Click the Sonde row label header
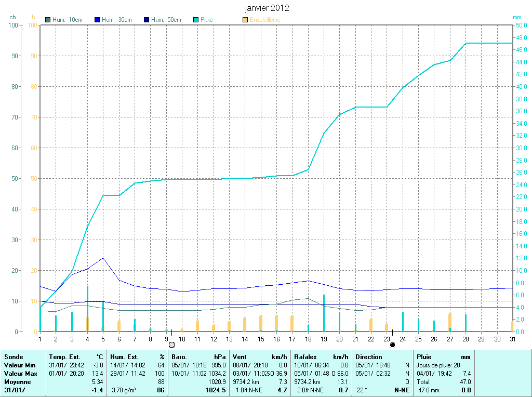Image resolution: width=532 pixels, height=397 pixels. click(13, 357)
